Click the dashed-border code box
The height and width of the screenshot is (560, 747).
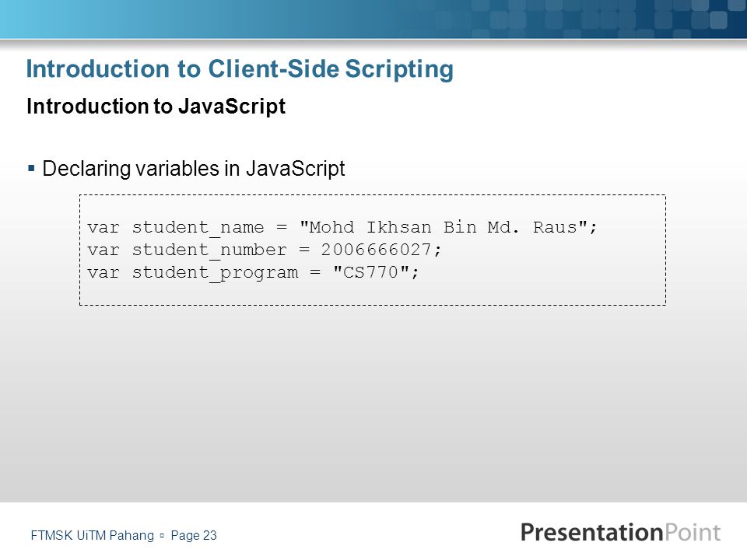click(x=373, y=250)
